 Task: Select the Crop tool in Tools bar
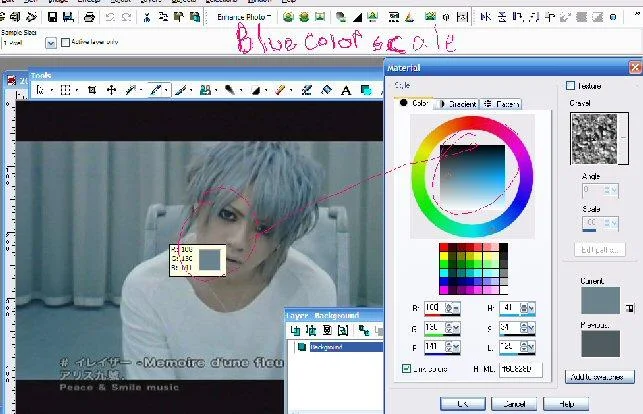(92, 90)
